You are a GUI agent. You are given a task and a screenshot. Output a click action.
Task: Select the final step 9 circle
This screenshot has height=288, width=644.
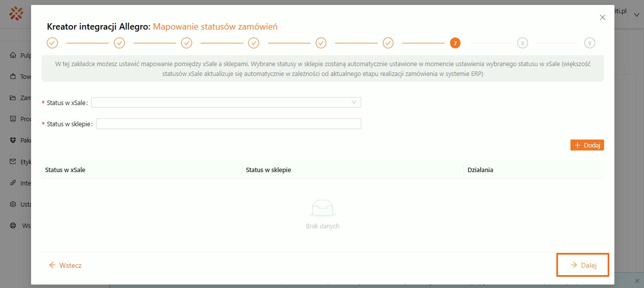(x=589, y=43)
